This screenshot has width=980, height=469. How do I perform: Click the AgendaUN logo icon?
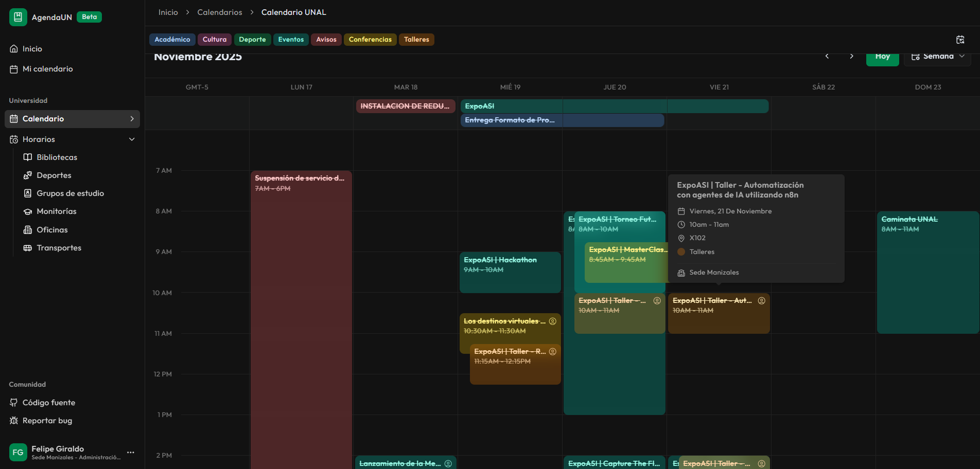[x=18, y=17]
